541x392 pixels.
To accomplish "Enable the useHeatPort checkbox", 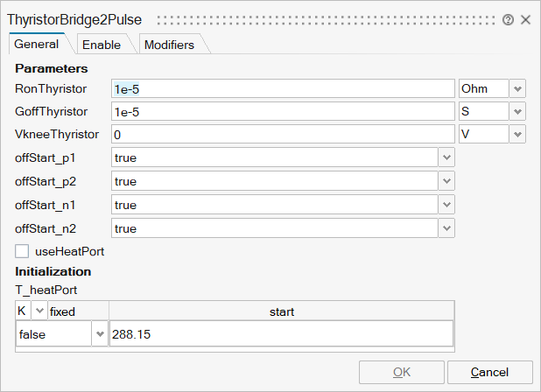I will coord(23,251).
